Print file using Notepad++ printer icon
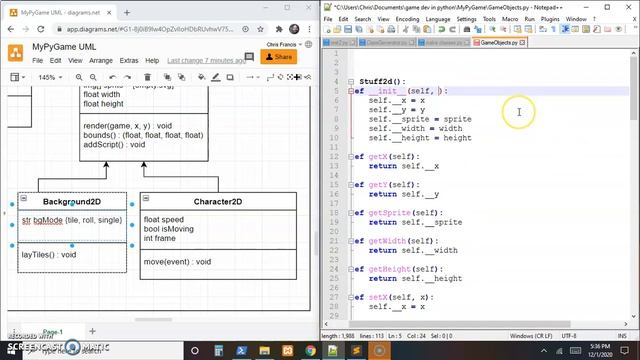 [391, 29]
